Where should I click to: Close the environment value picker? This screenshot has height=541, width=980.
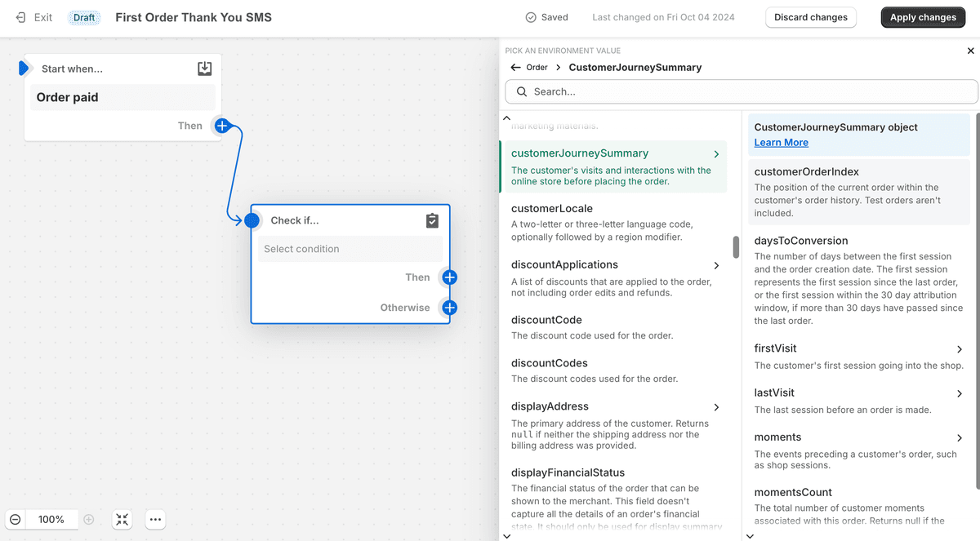(x=970, y=51)
